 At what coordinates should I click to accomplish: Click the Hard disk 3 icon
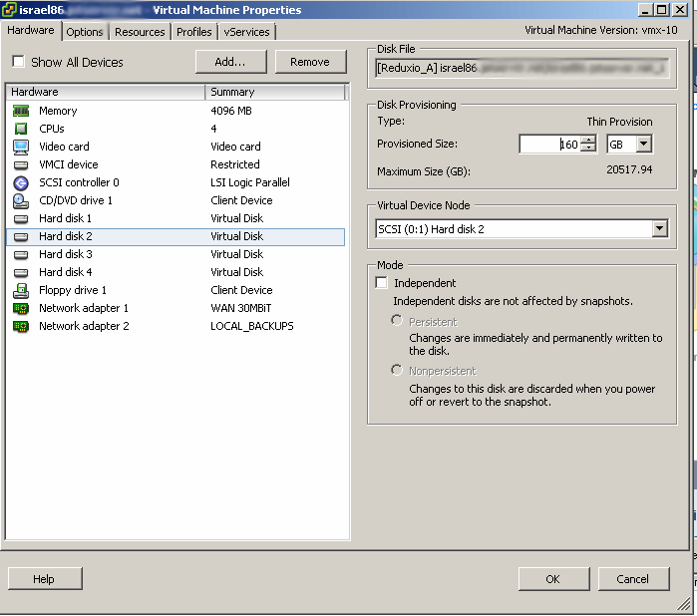[x=21, y=254]
